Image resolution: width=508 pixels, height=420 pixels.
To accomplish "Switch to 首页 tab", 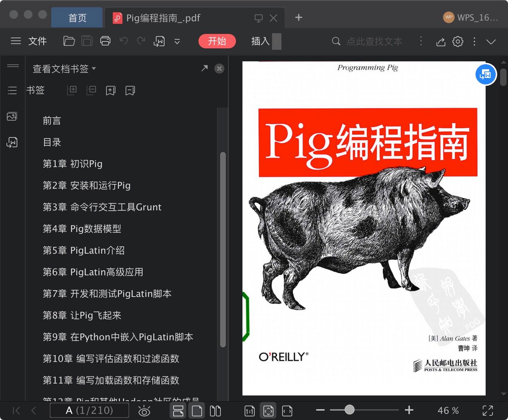I will click(77, 18).
